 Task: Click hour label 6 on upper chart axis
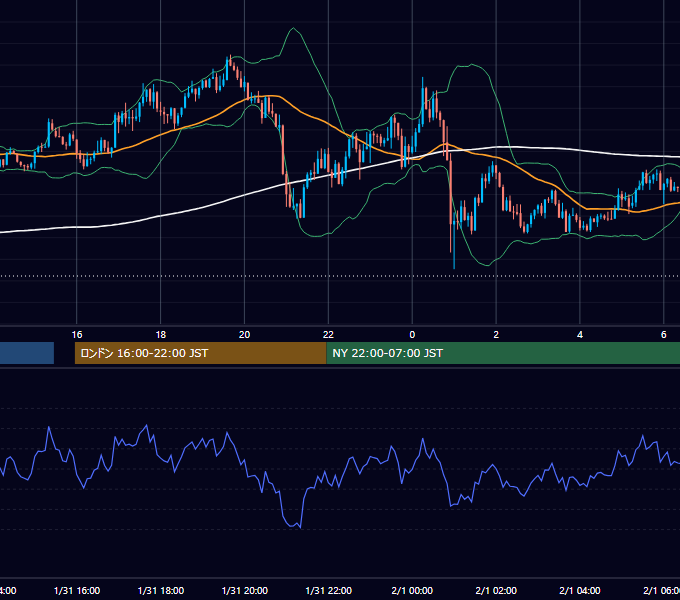click(x=664, y=335)
